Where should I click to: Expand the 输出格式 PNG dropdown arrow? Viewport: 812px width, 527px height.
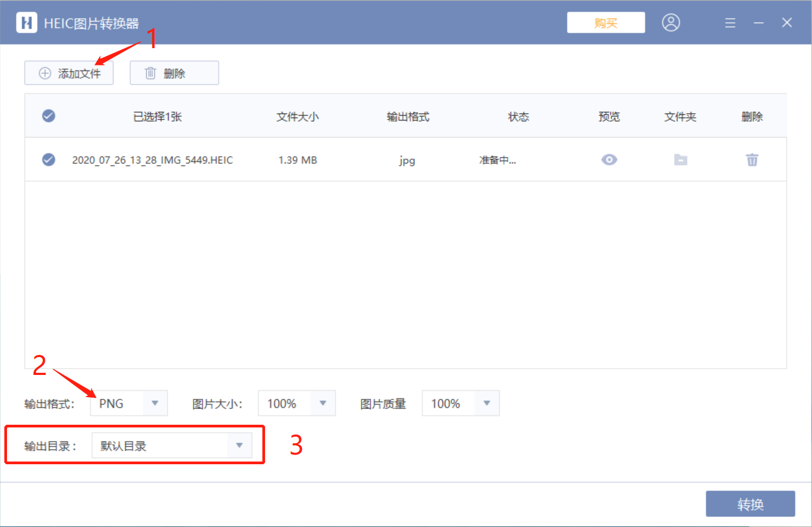(155, 403)
